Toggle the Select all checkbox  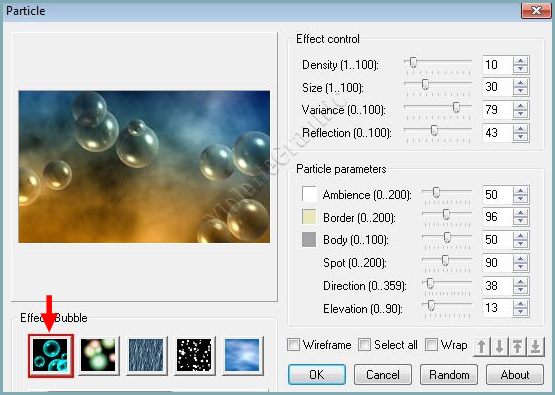coord(365,344)
